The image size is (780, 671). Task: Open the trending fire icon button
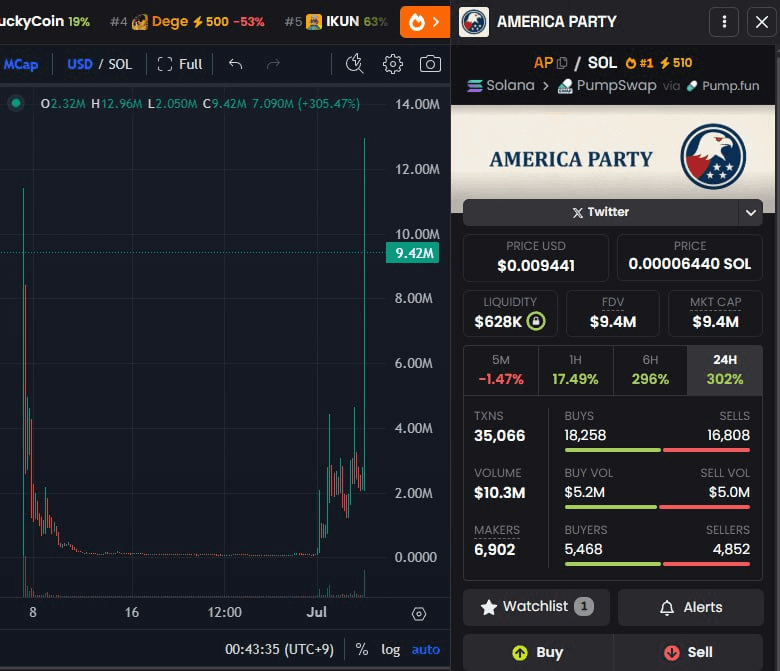[424, 22]
